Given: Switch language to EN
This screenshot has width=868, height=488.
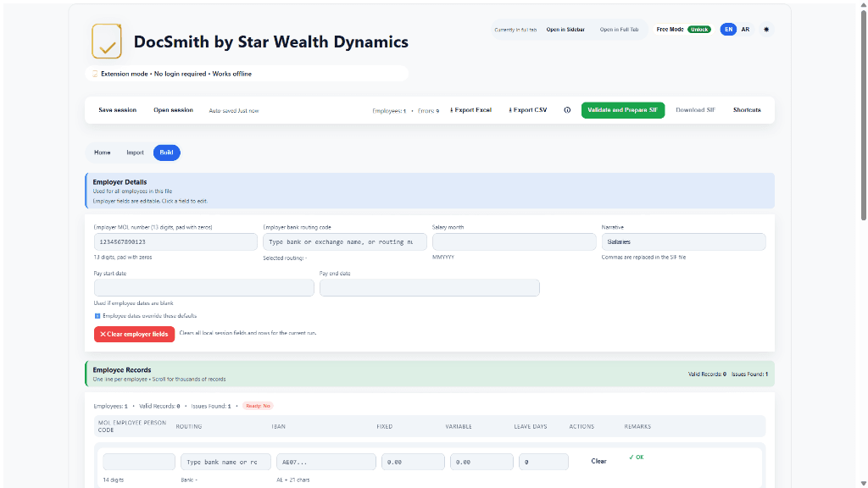Looking at the screenshot, I should pos(727,30).
